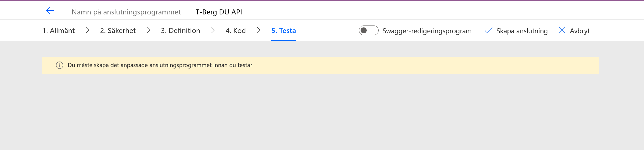Viewport: 644px width, 150px height.
Task: Switch to the 3. Definition step
Action: pos(180,30)
